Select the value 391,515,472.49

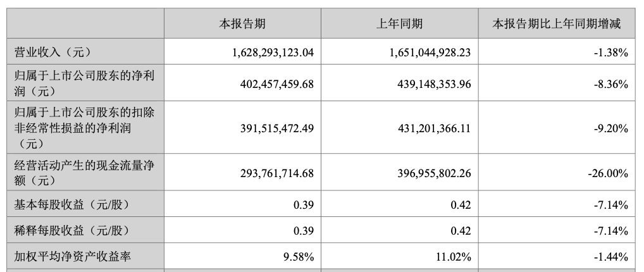[x=277, y=128]
